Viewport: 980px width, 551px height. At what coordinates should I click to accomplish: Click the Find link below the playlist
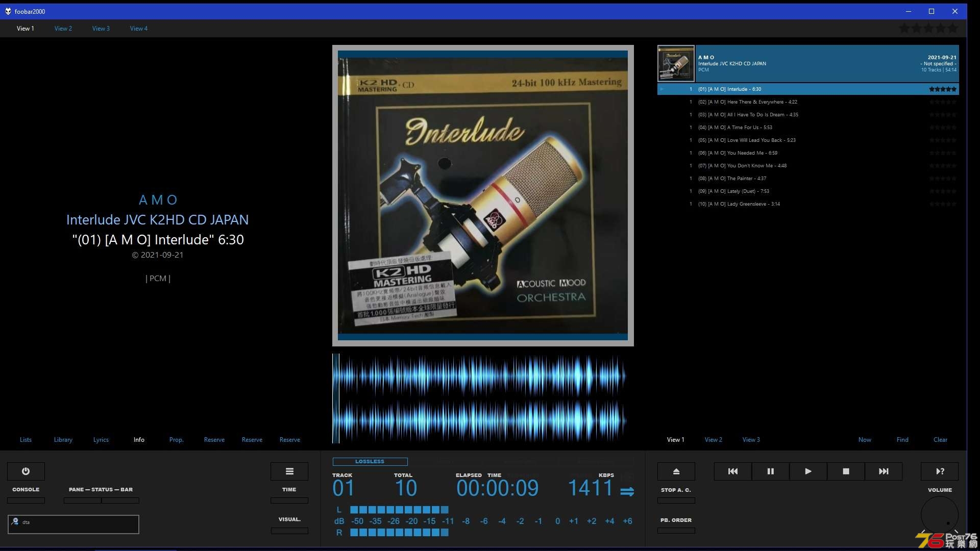pyautogui.click(x=902, y=440)
